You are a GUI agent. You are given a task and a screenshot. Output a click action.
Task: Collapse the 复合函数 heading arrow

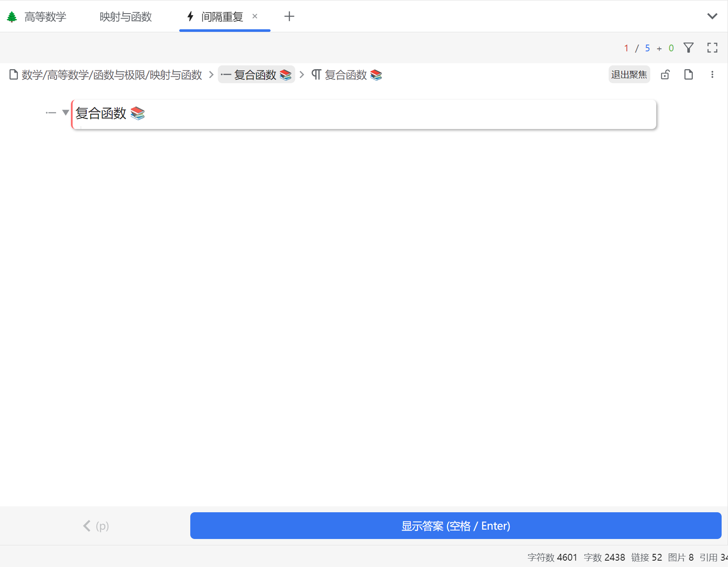point(65,112)
